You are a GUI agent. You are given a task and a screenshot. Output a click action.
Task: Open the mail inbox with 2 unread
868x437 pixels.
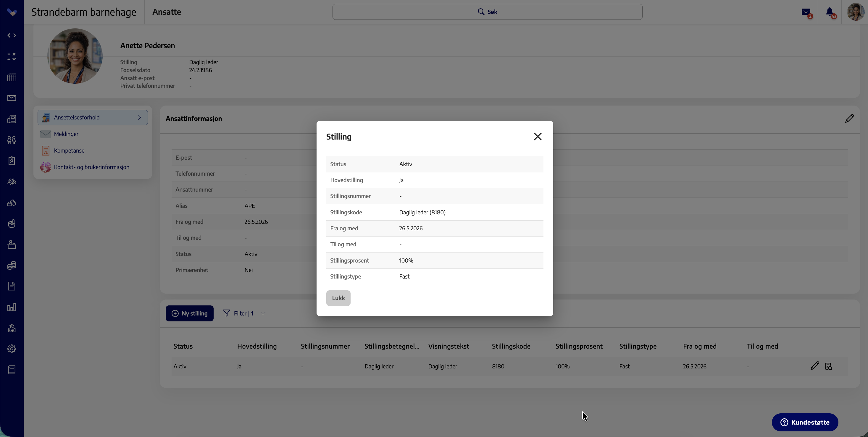point(806,12)
